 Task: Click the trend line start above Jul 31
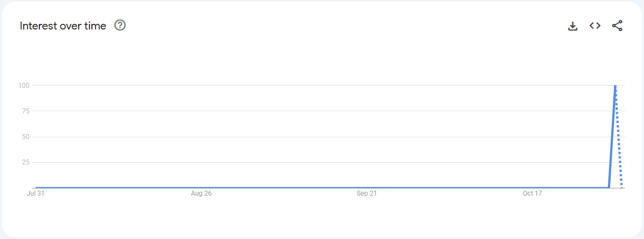(36, 188)
